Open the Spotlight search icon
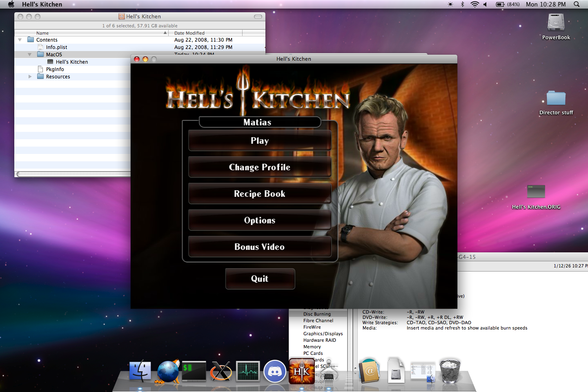This screenshot has height=392, width=588. 577,4
